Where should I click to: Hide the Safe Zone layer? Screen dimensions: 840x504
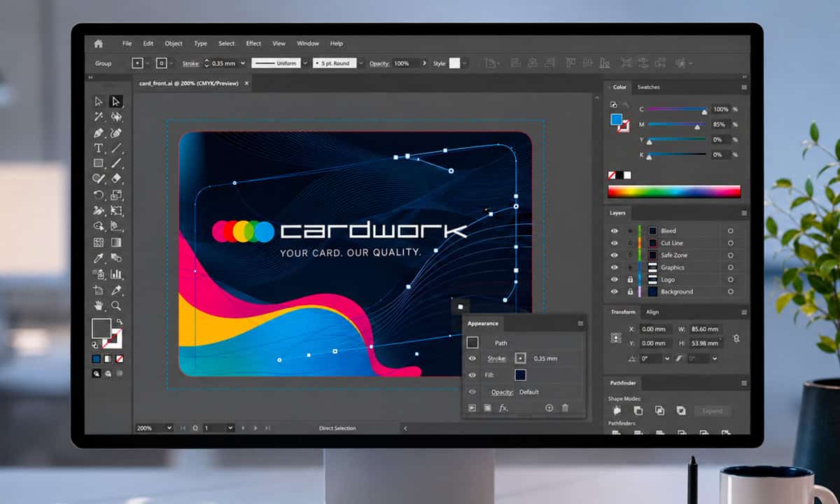coord(615,255)
